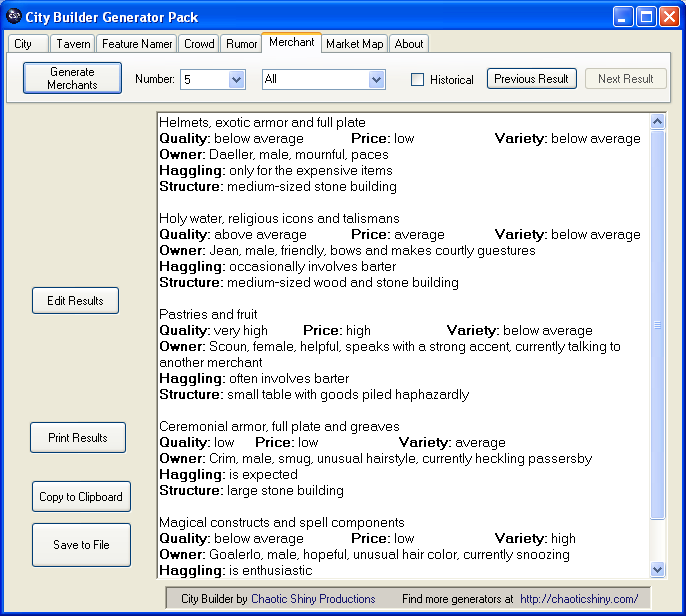
Task: Switch to the Market Map tab
Action: [x=354, y=44]
